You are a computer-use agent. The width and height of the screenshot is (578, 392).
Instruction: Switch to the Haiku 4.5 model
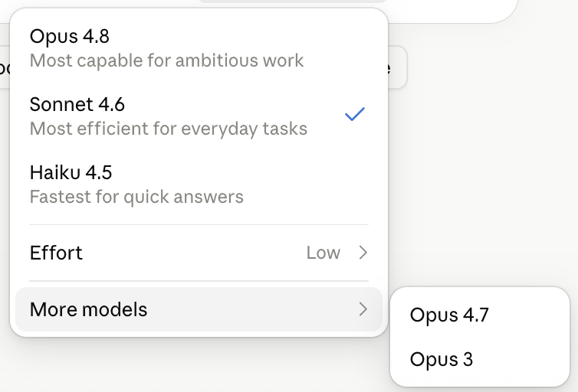tap(199, 185)
